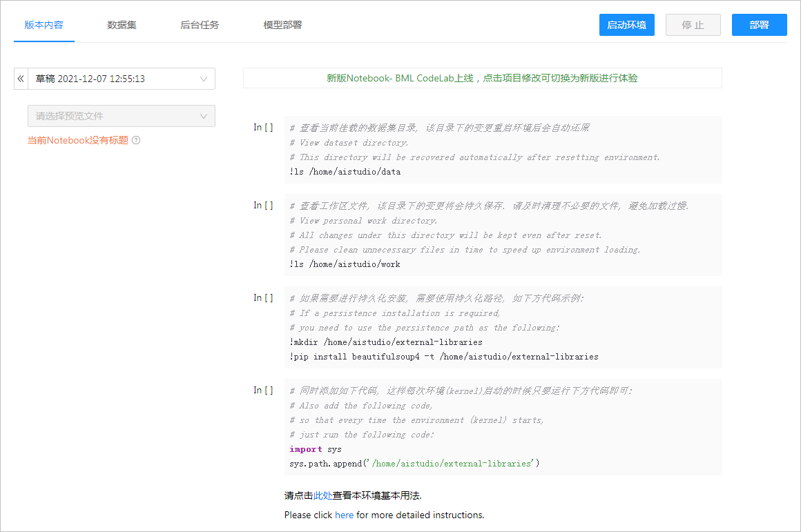
Task: Open the 模型部署 tab
Action: (282, 25)
